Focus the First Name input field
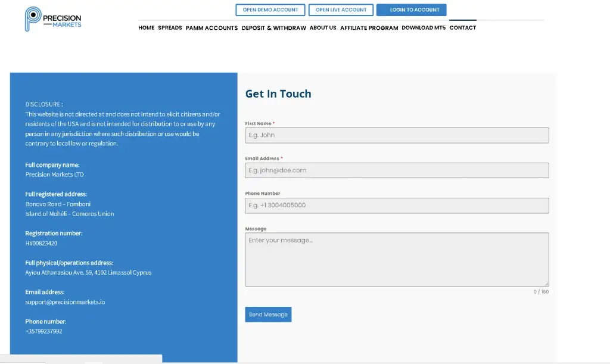This screenshot has width=610, height=364. click(x=397, y=135)
